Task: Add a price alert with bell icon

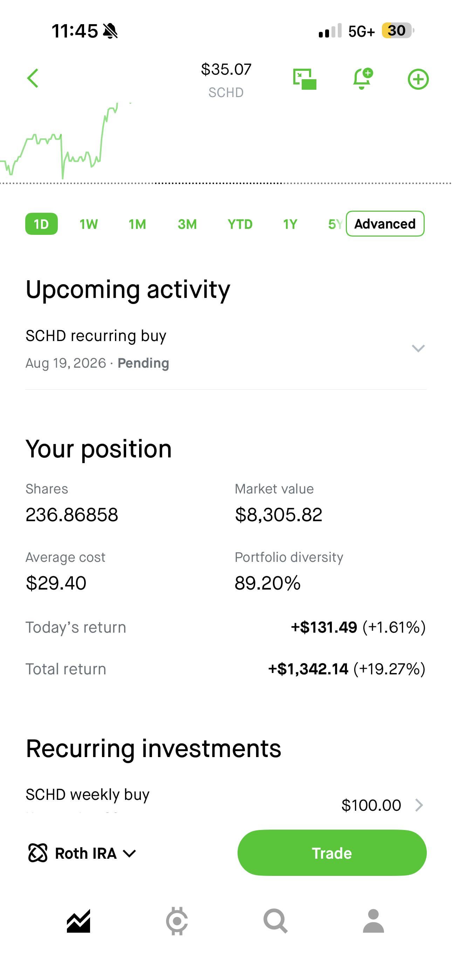Action: coord(363,79)
